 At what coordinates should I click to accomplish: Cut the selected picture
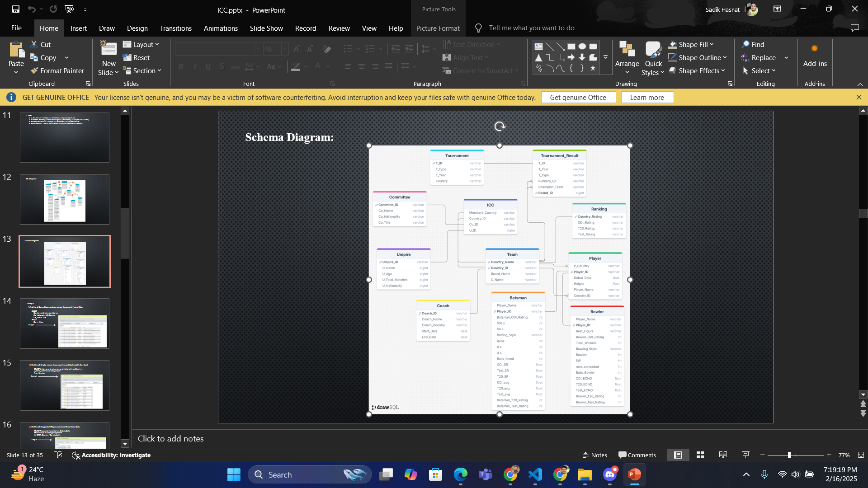[x=41, y=44]
